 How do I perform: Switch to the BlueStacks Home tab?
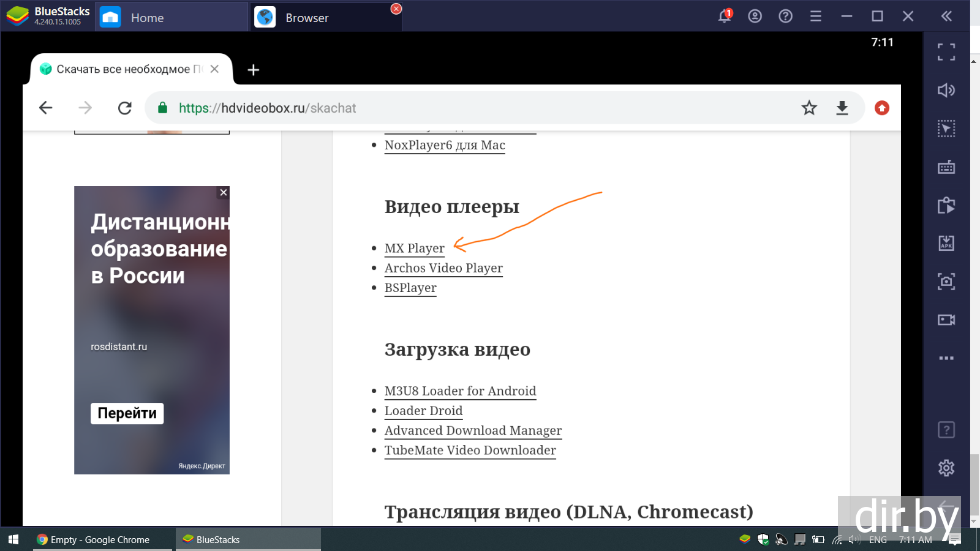click(x=147, y=18)
